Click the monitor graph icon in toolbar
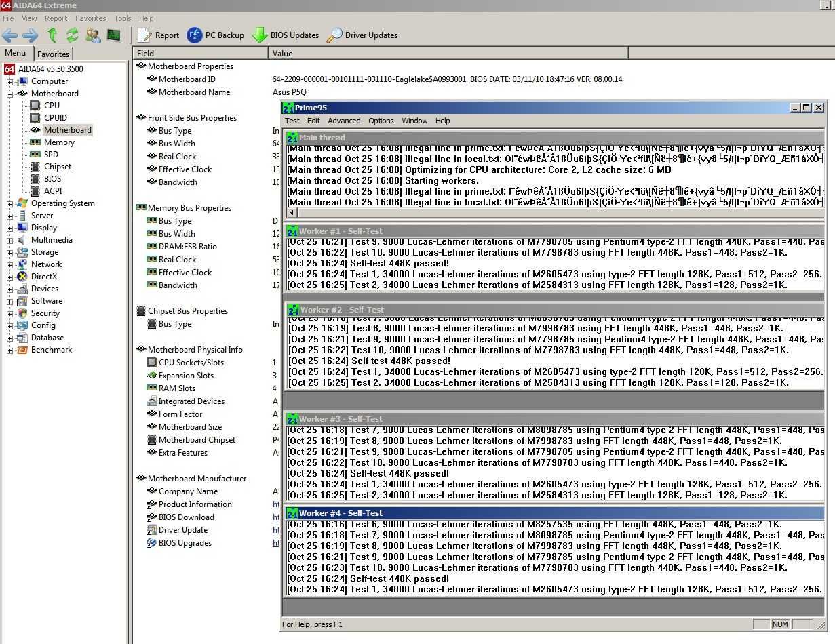 pyautogui.click(x=113, y=35)
